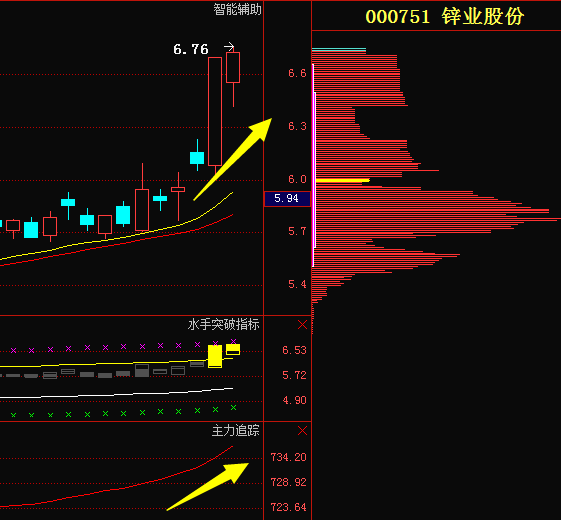Select the 000751 锌业股份 stock title
This screenshot has width=561, height=520.
445,16
